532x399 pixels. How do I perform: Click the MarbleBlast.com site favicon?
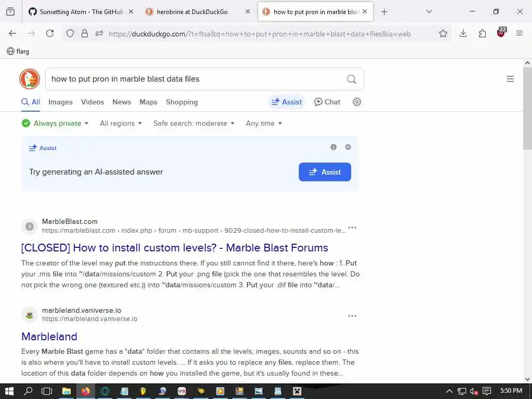pyautogui.click(x=30, y=227)
